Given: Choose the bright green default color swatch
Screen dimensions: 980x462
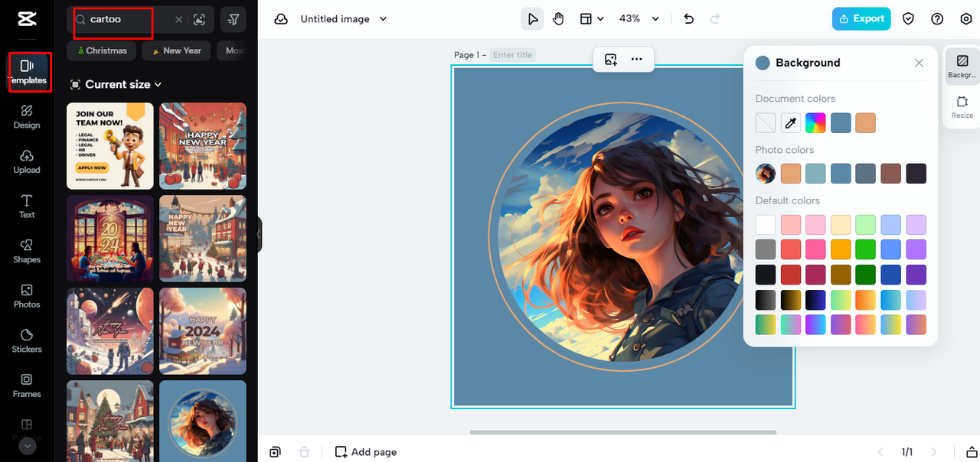Looking at the screenshot, I should (x=865, y=249).
